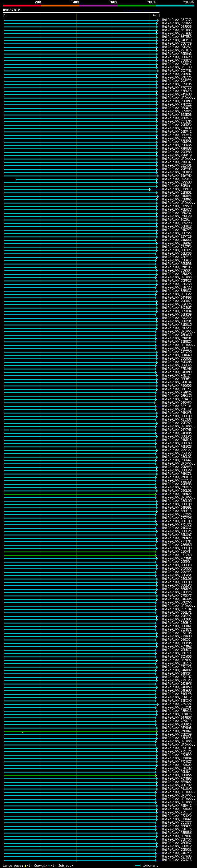Select hit label UniRef100_Q6LCG6

pos(177,253)
